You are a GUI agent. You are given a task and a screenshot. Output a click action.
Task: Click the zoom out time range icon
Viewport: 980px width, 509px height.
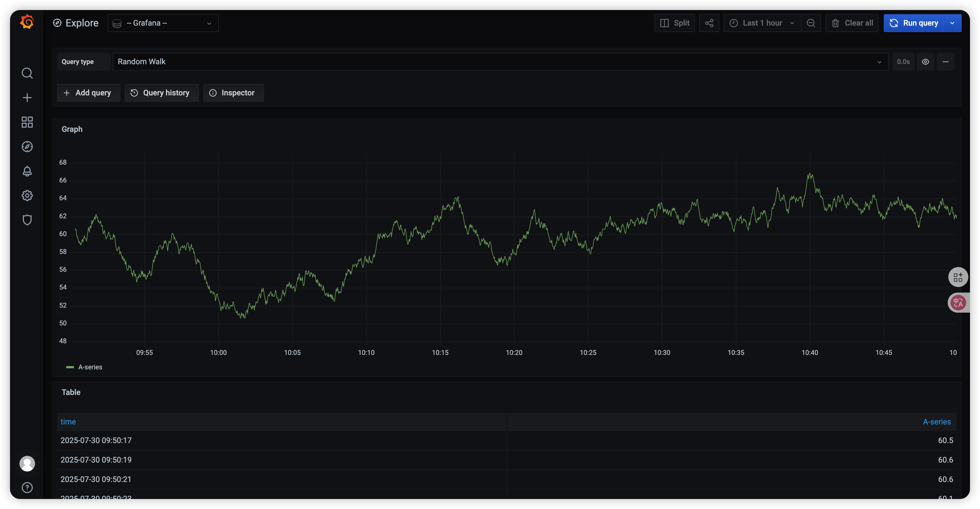coord(811,23)
